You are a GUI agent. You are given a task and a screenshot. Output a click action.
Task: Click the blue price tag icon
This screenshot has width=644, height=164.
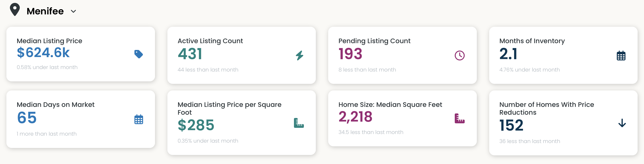[139, 54]
